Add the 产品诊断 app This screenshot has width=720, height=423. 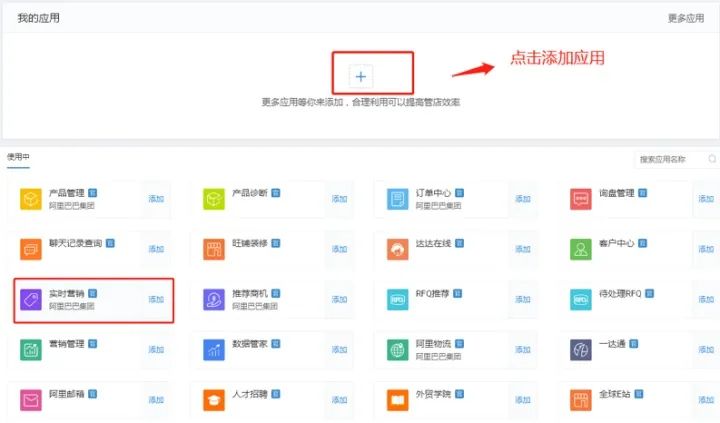pos(339,199)
